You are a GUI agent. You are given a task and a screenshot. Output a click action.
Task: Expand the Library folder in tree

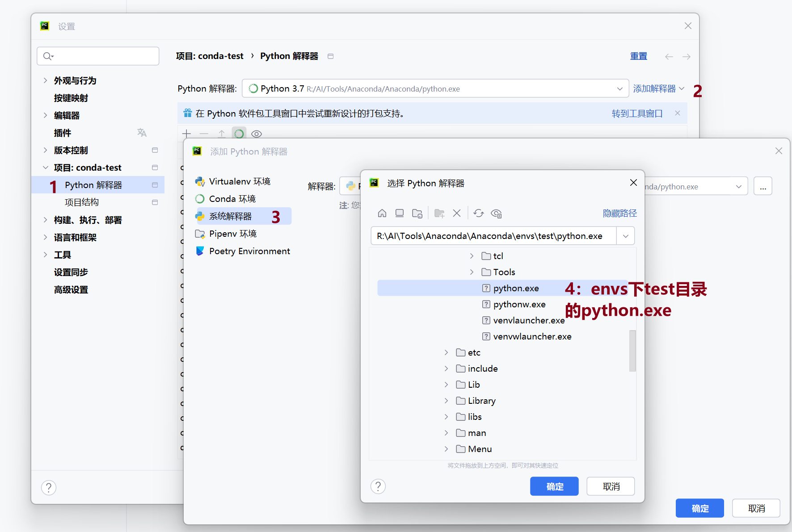pyautogui.click(x=446, y=401)
